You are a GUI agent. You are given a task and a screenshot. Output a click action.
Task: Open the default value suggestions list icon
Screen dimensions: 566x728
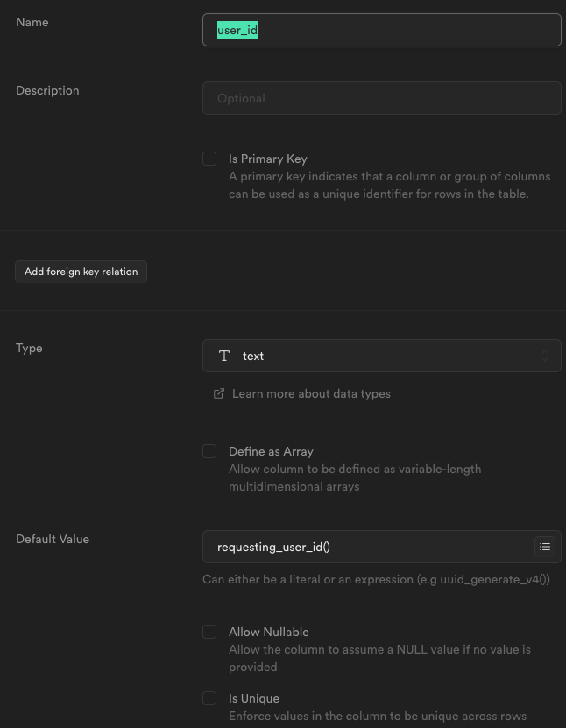pos(545,547)
